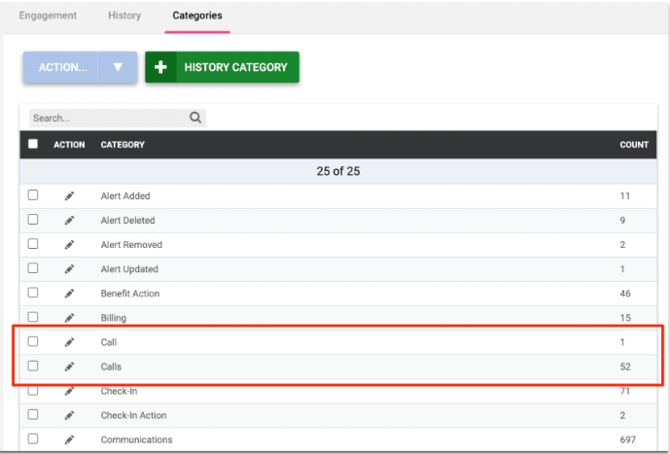Sort by the Category column header
670x454 pixels.
[x=122, y=145]
